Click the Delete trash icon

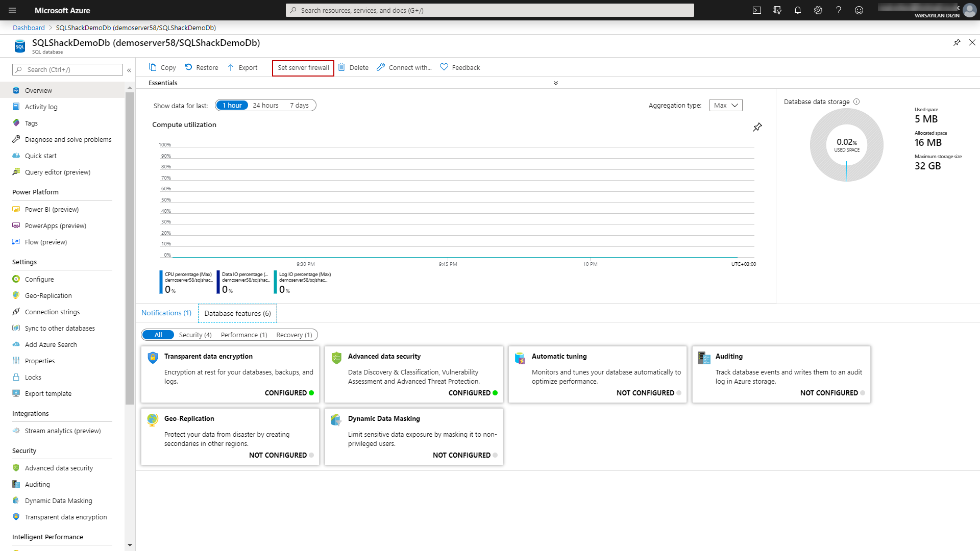click(341, 67)
